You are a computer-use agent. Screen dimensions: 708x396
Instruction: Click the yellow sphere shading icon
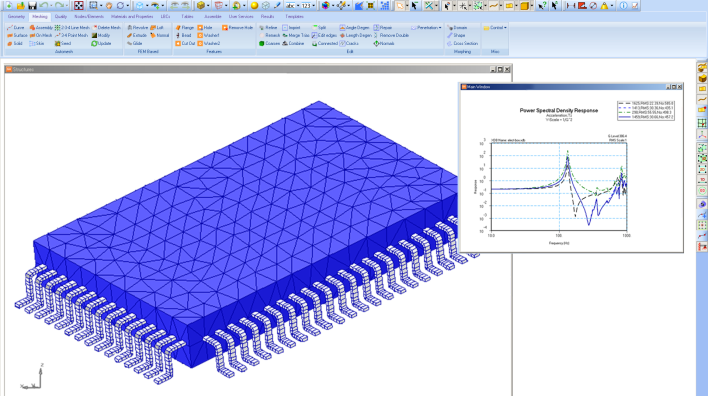[254, 5]
